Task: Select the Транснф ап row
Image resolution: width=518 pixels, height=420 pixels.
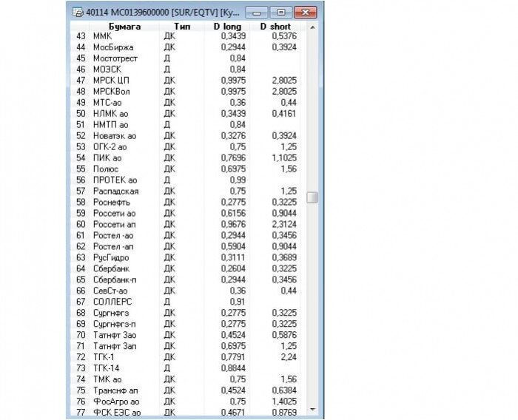Action: (186, 390)
